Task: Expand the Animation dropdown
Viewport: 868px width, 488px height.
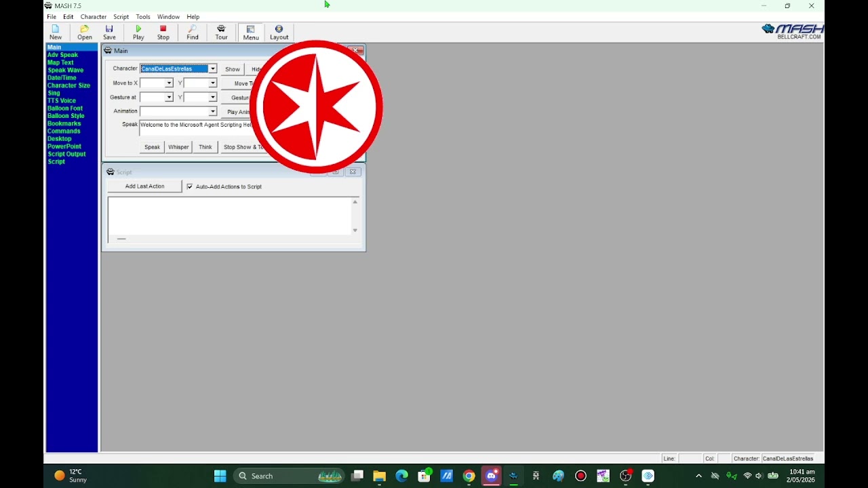Action: pyautogui.click(x=212, y=112)
